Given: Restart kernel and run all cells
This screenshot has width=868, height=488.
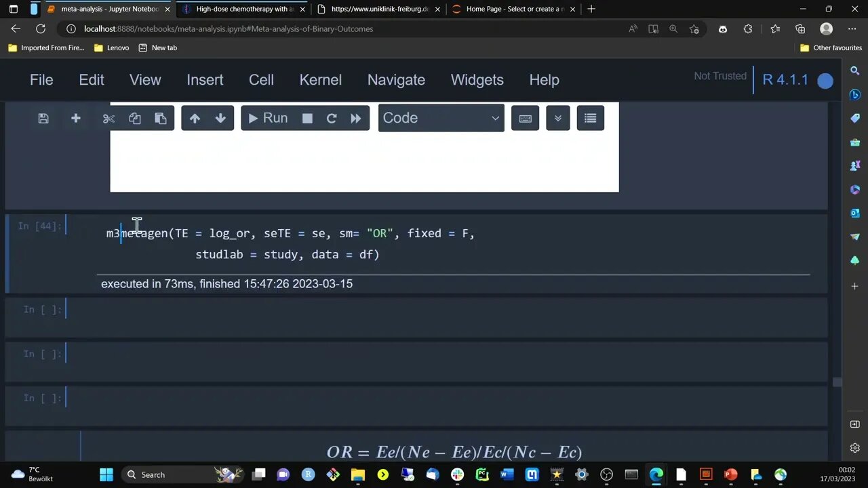Looking at the screenshot, I should [356, 118].
